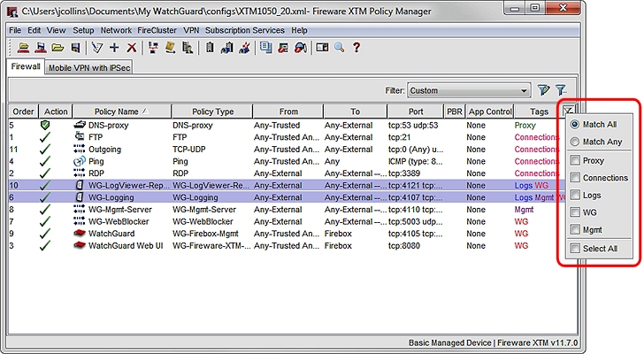Click the single building toolbar icon
Screen dimensions: 644x354
click(210, 48)
